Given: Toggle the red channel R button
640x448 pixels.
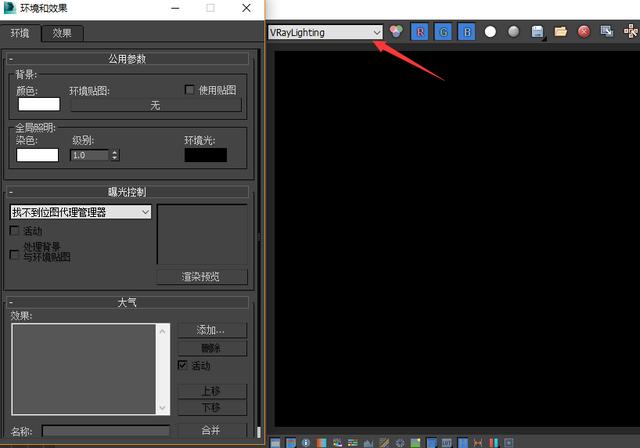Looking at the screenshot, I should pyautogui.click(x=420, y=32).
